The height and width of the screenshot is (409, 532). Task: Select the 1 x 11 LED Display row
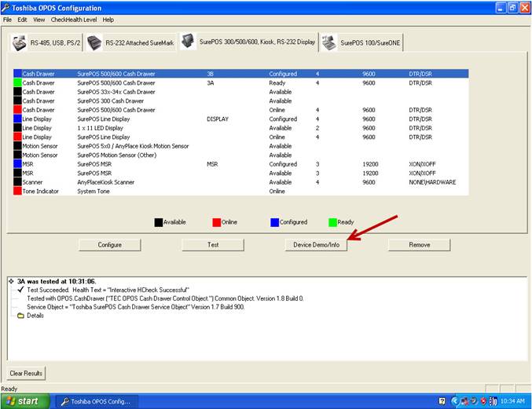coord(100,128)
